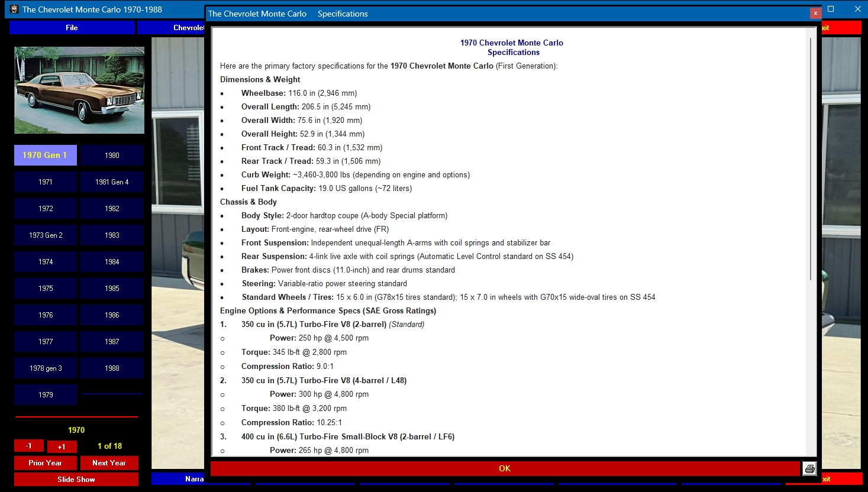Maximize the main Monte Carlo window
The image size is (868, 492).
pyautogui.click(x=831, y=9)
